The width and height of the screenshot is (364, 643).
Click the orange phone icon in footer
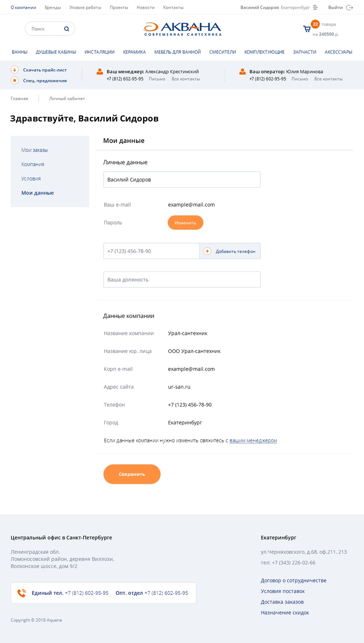(x=21, y=593)
